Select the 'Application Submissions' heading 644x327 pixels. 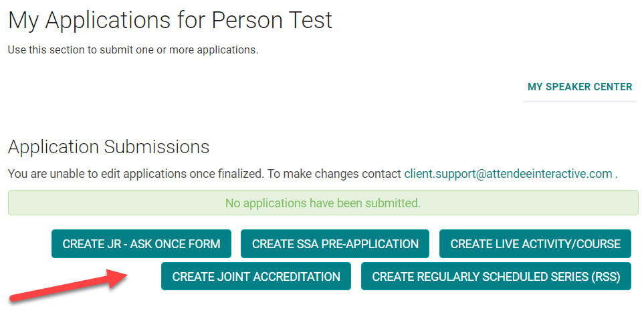point(108,147)
